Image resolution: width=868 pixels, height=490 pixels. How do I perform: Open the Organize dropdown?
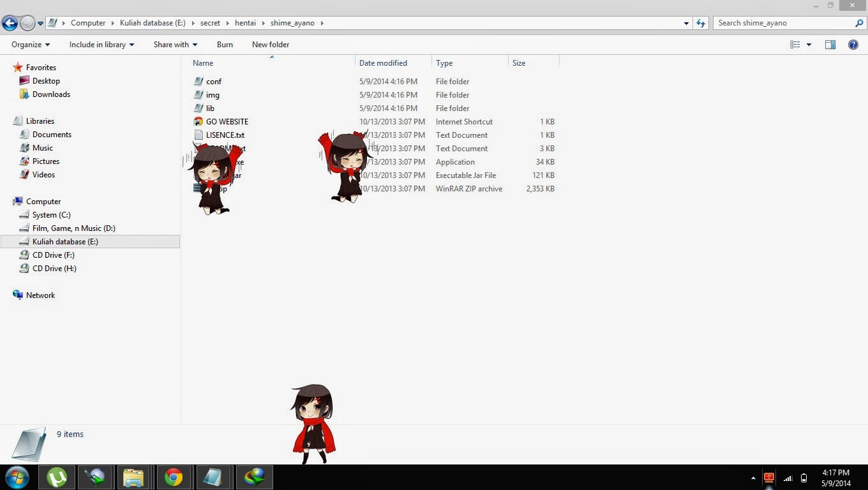(29, 45)
